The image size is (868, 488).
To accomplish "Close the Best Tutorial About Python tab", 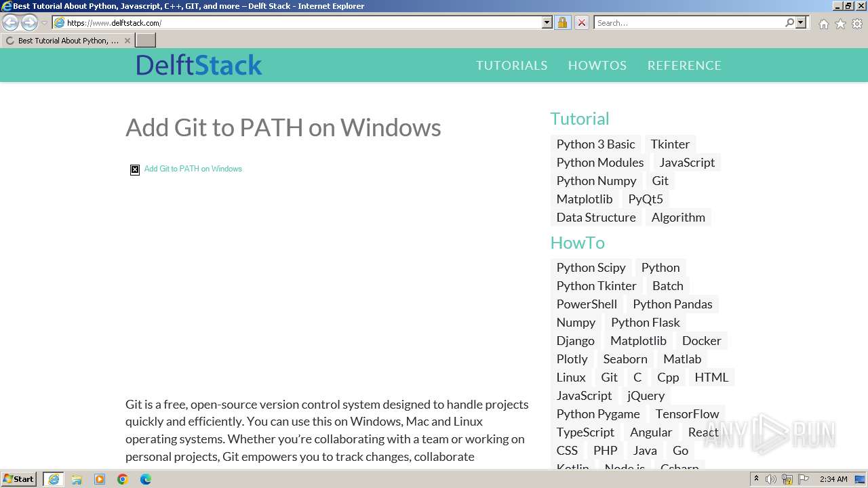I will click(127, 41).
